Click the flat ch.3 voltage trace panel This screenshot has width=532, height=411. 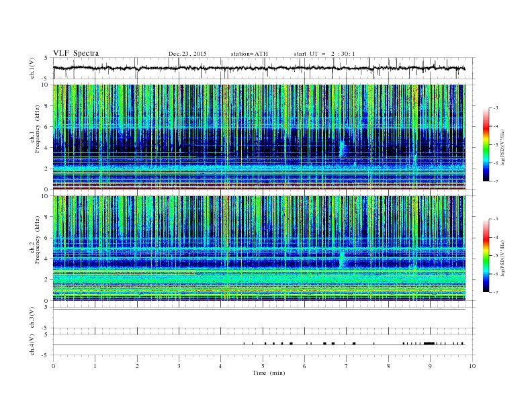point(264,318)
